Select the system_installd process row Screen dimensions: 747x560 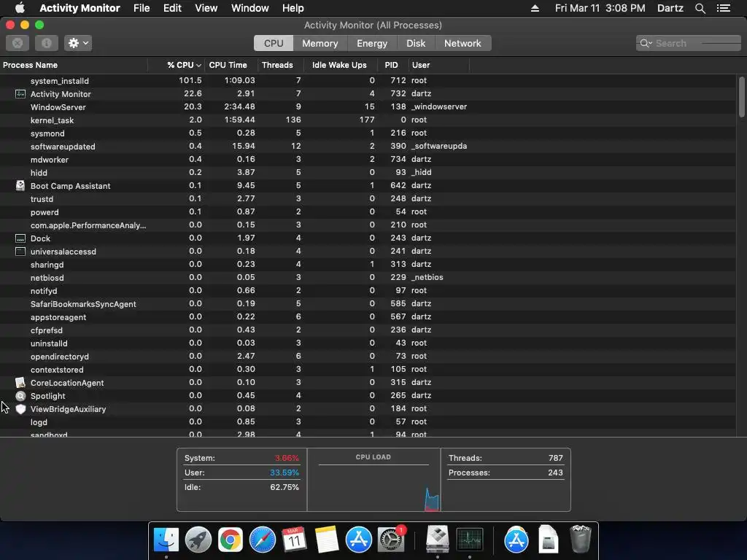[368, 80]
